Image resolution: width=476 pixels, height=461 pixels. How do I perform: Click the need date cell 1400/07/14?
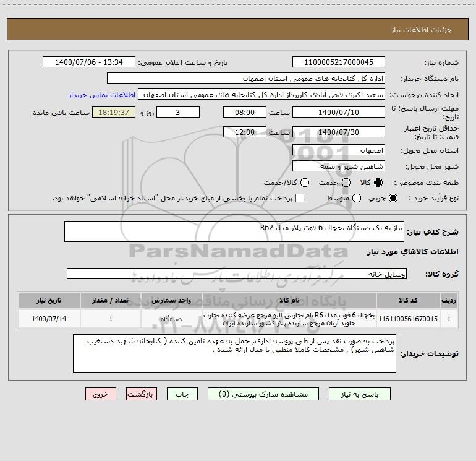[49, 319]
